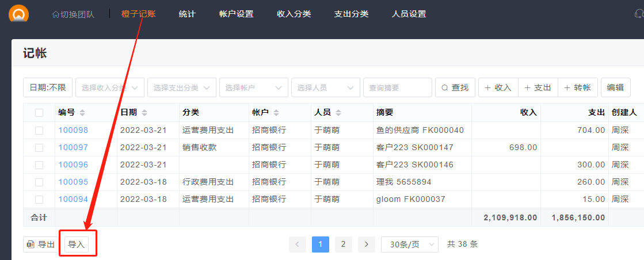Select checkbox for record 100095
The image size is (644, 260).
[39, 182]
